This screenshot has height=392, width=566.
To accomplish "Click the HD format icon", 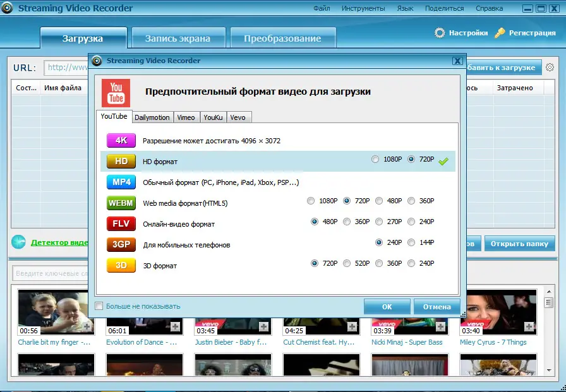I will click(121, 161).
